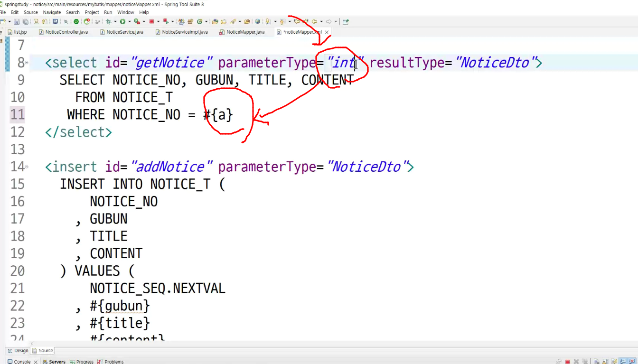Click the green Run play icon
Viewport: 638px width, 364px height.
pyautogui.click(x=122, y=21)
